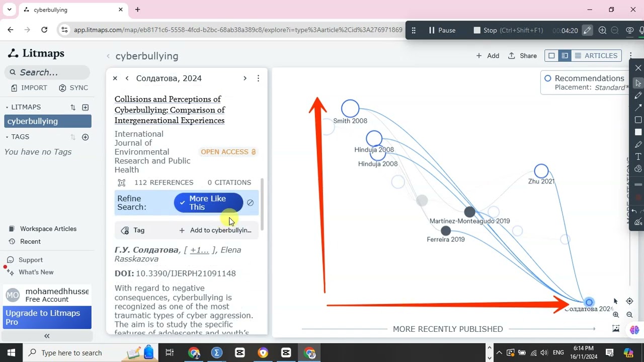The image size is (644, 362).
Task: Sort the Litmaps list
Action: point(73,108)
